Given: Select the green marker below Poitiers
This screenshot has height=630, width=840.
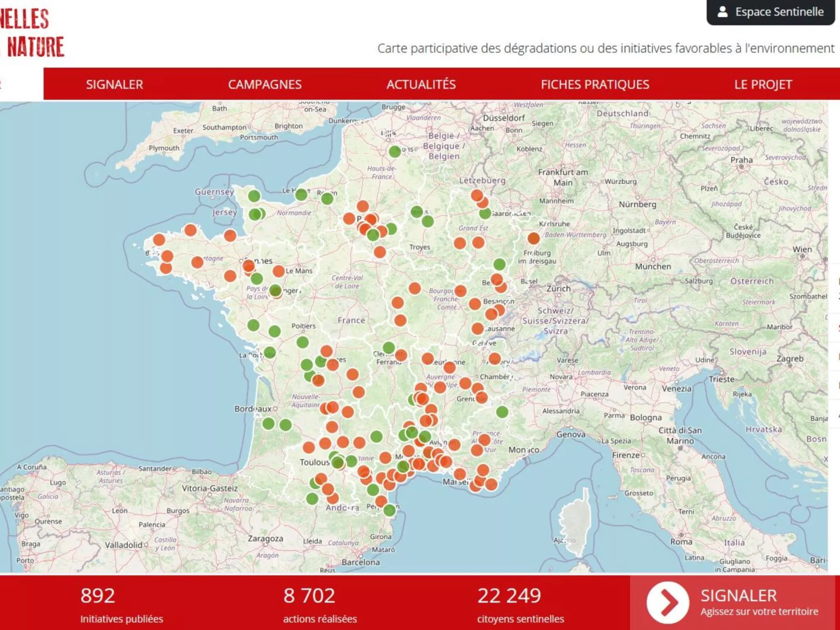Looking at the screenshot, I should click(x=303, y=342).
